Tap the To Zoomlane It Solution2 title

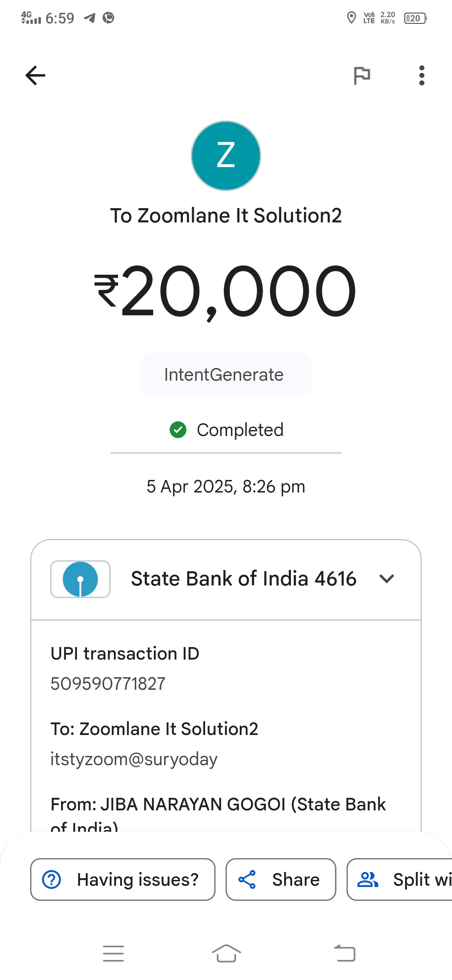tap(226, 216)
